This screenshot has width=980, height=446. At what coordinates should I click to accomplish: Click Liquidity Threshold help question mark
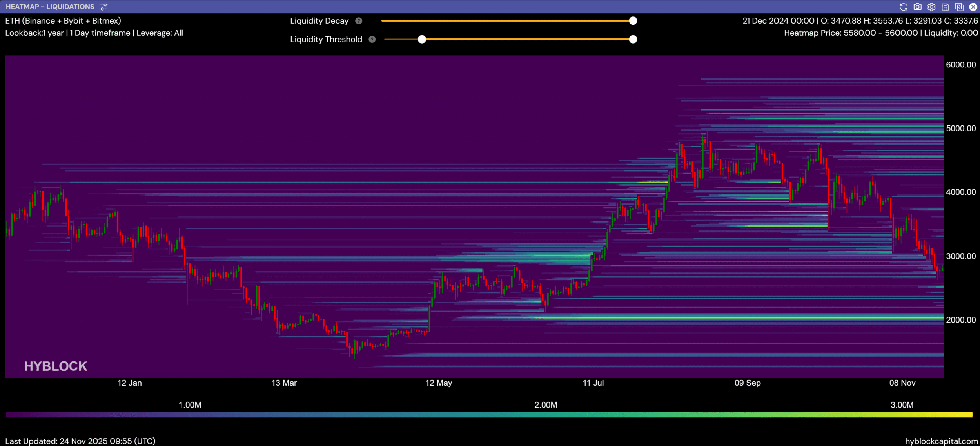pyautogui.click(x=372, y=39)
